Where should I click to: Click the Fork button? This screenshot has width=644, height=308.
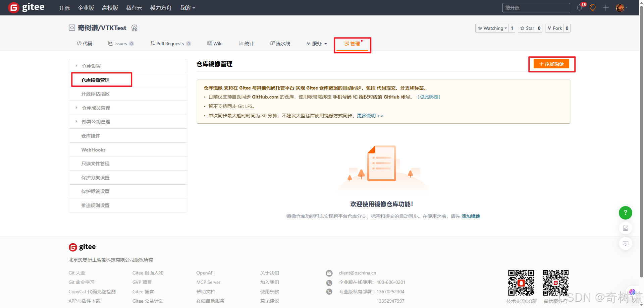coord(554,28)
